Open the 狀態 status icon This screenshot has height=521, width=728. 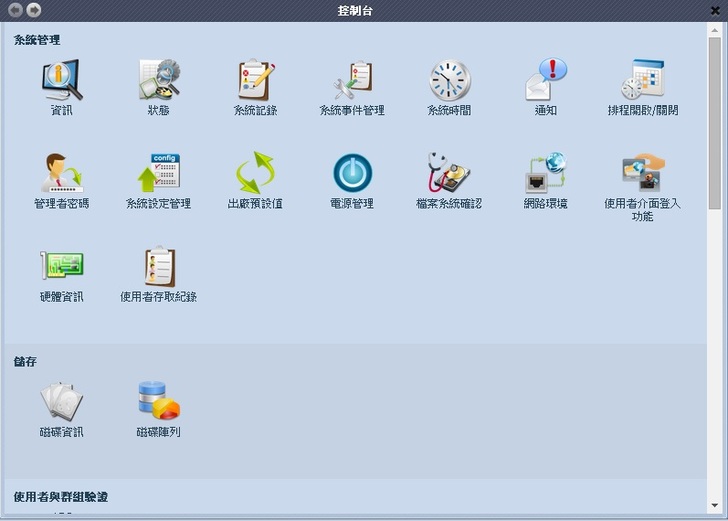coord(159,80)
